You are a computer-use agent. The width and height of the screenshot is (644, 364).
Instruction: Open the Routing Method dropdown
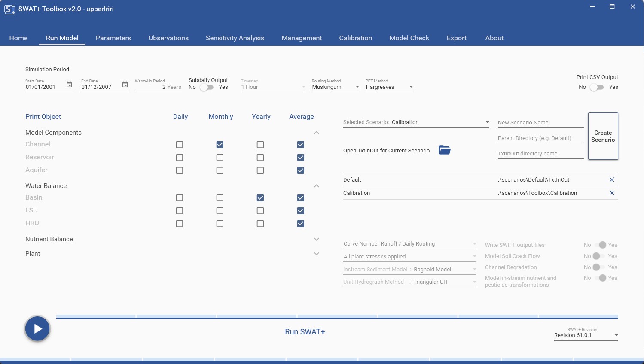[336, 87]
